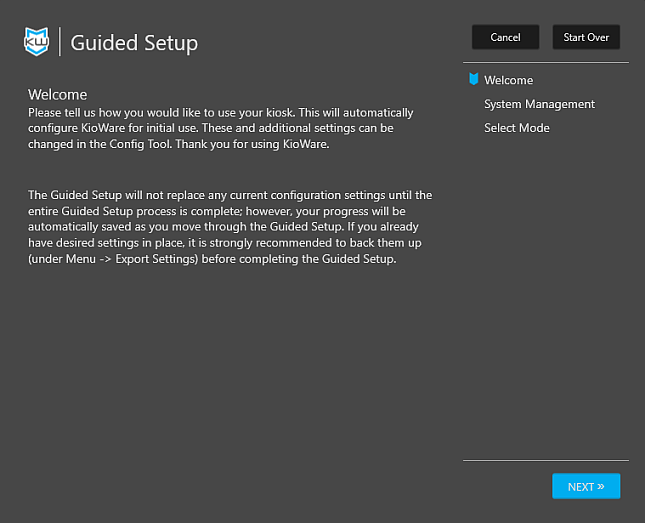645x523 pixels.
Task: Proceed with the NEXT button
Action: (x=585, y=486)
